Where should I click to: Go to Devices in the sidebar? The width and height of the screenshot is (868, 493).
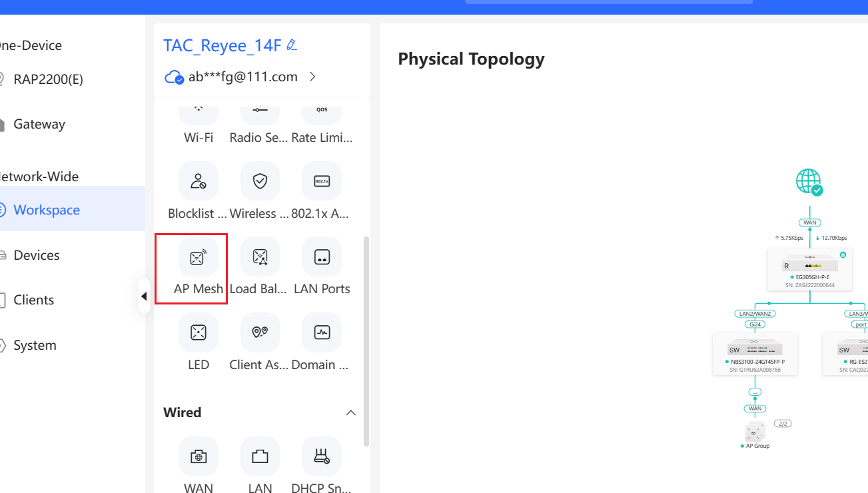click(x=37, y=255)
